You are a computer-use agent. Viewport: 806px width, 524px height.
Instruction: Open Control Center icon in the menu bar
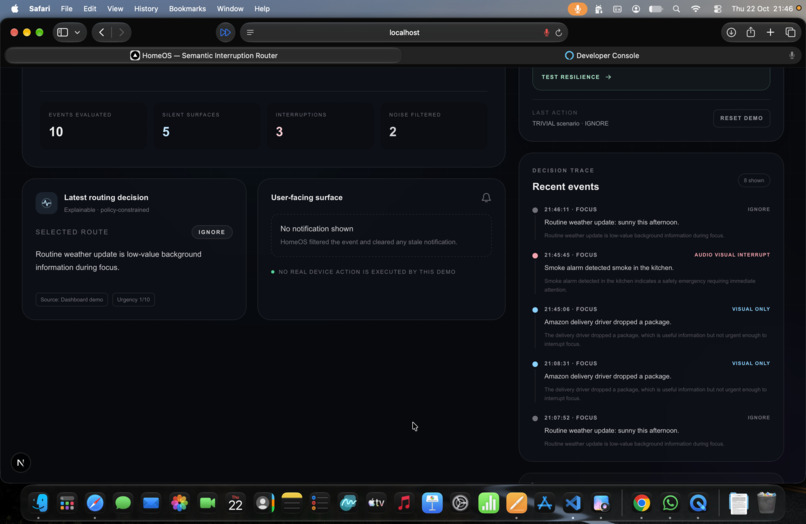718,9
